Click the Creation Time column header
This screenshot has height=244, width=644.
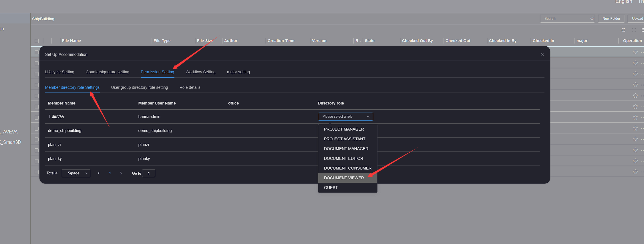[281, 41]
